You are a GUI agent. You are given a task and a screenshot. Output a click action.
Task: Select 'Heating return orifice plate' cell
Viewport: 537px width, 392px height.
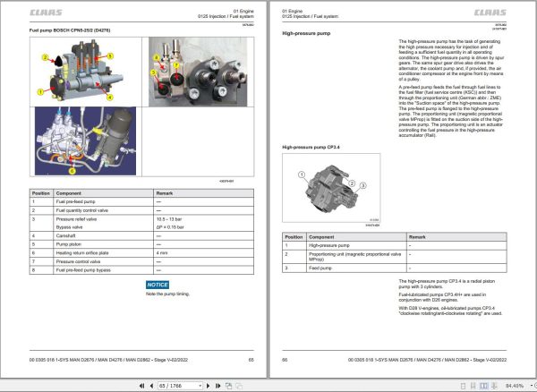click(x=104, y=253)
